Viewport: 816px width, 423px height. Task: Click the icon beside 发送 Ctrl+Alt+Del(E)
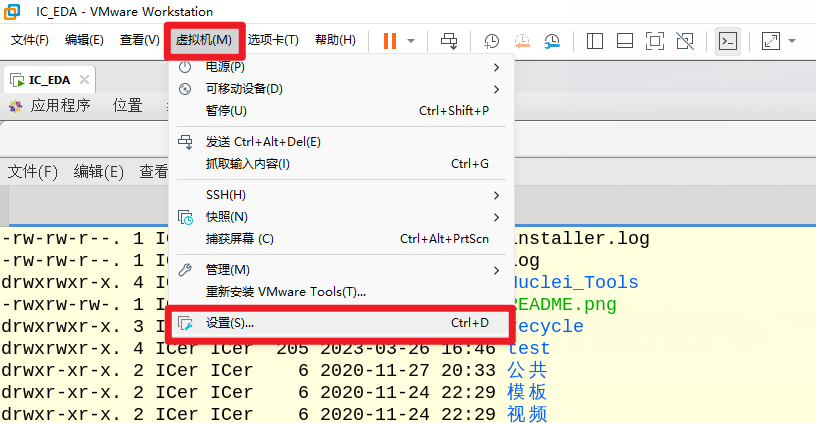click(x=185, y=142)
